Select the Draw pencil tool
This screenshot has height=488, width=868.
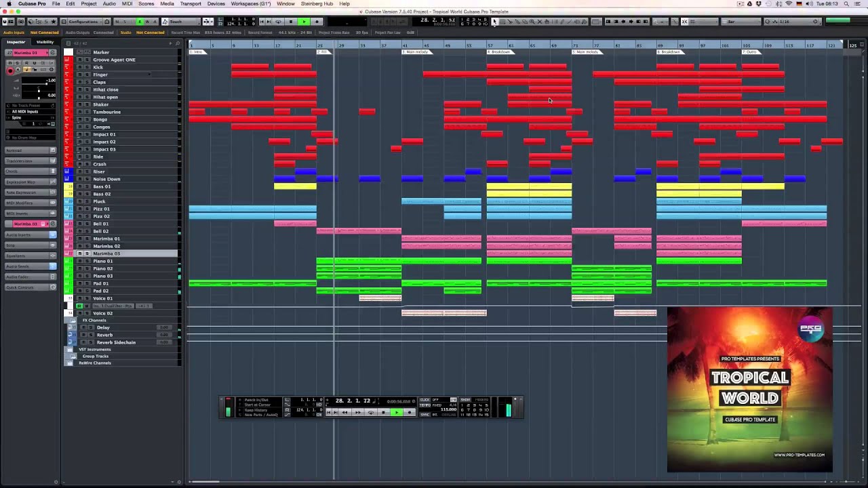562,22
